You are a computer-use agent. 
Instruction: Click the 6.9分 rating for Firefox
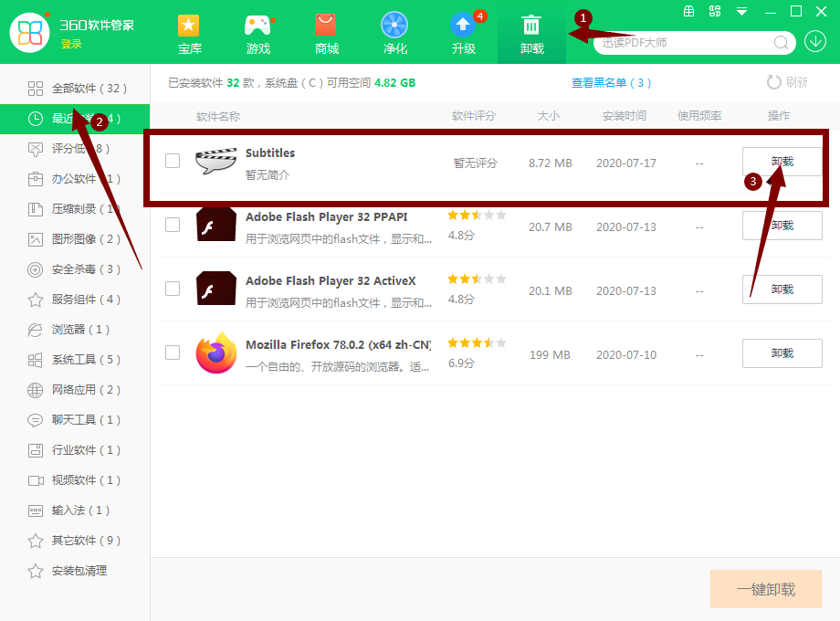[x=461, y=363]
